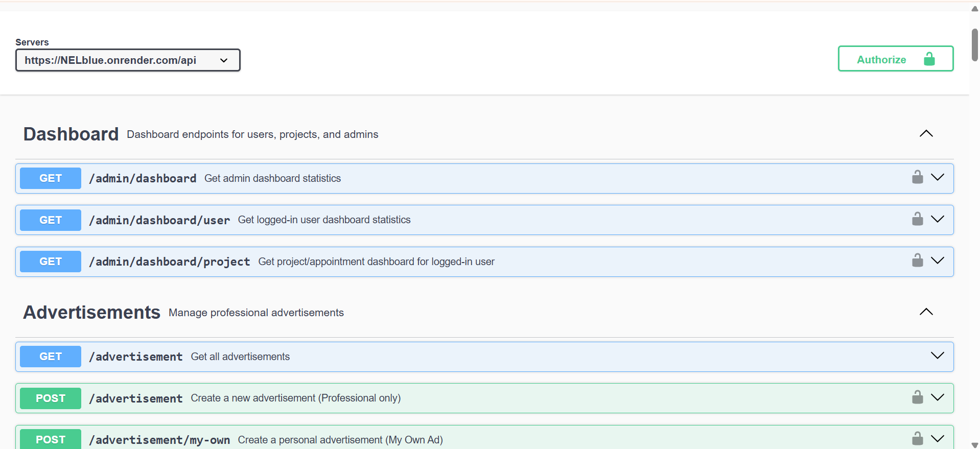980x449 pixels.
Task: Click the lock icon on GET /admin/dashboard
Action: 917,177
